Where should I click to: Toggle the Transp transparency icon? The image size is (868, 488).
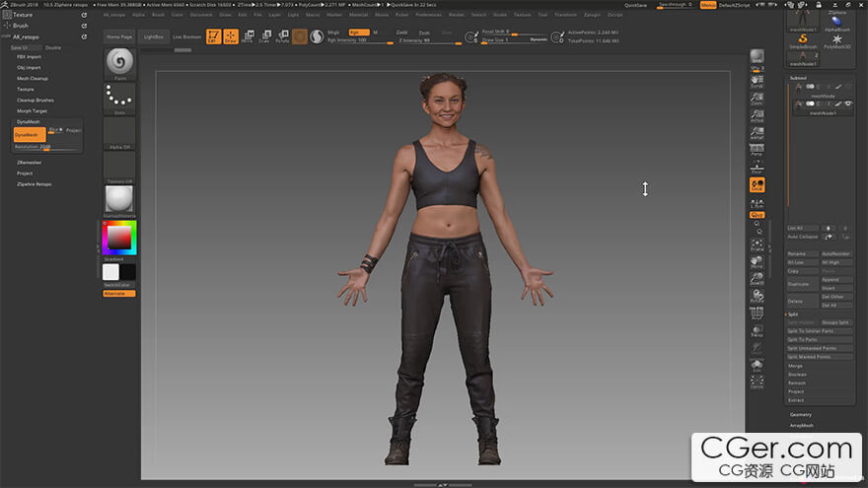pyautogui.click(x=757, y=331)
